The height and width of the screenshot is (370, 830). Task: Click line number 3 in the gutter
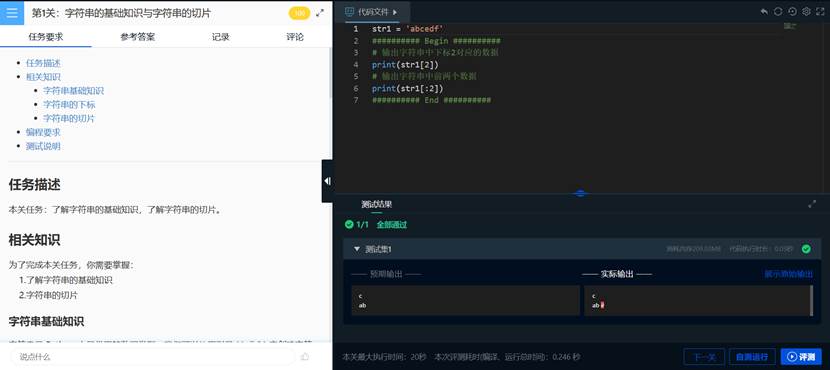[x=356, y=53]
